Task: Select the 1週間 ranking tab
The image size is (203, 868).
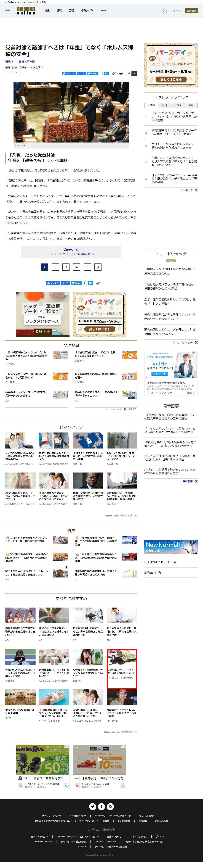Action: point(177,105)
